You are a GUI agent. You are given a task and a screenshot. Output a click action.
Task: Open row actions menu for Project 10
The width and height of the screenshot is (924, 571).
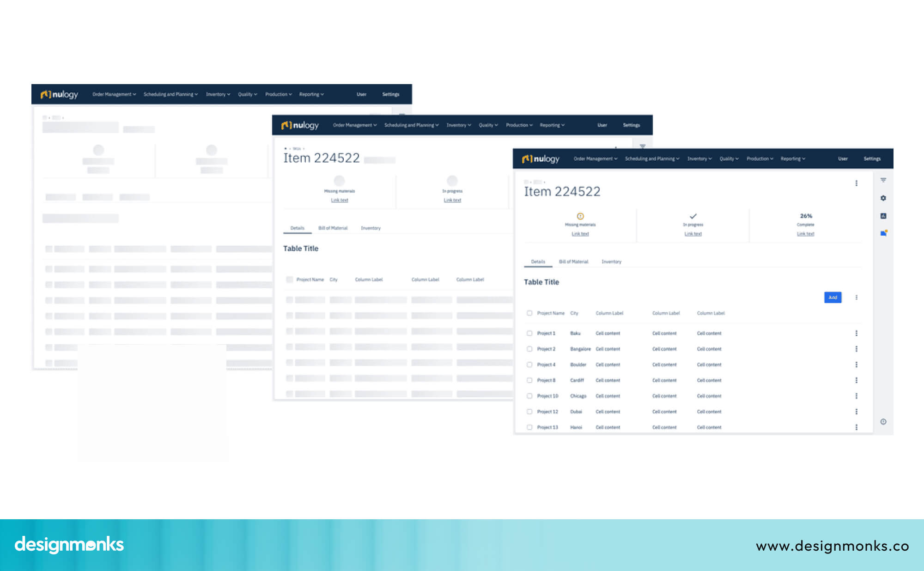857,396
